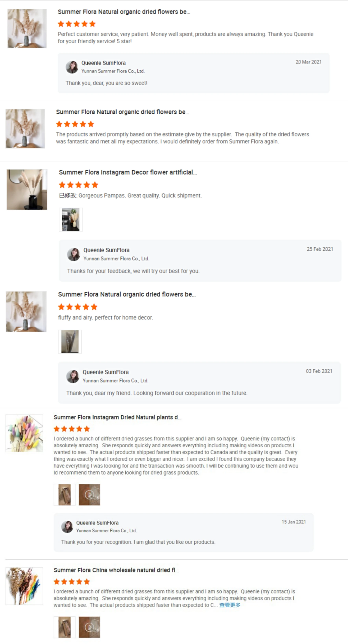Open review photo under 'fluffy and airy' review
Image resolution: width=348 pixels, height=644 pixels.
70,342
